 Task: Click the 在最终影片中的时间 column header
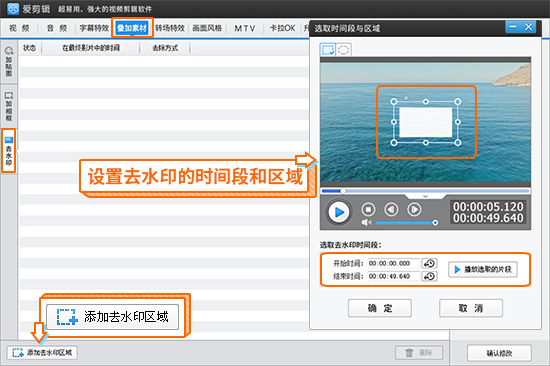tap(91, 48)
